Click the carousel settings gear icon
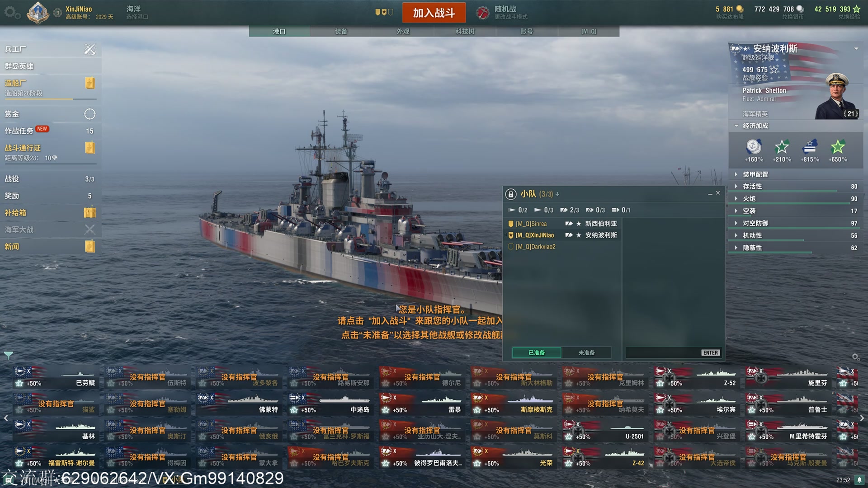The image size is (868, 488). (x=855, y=357)
